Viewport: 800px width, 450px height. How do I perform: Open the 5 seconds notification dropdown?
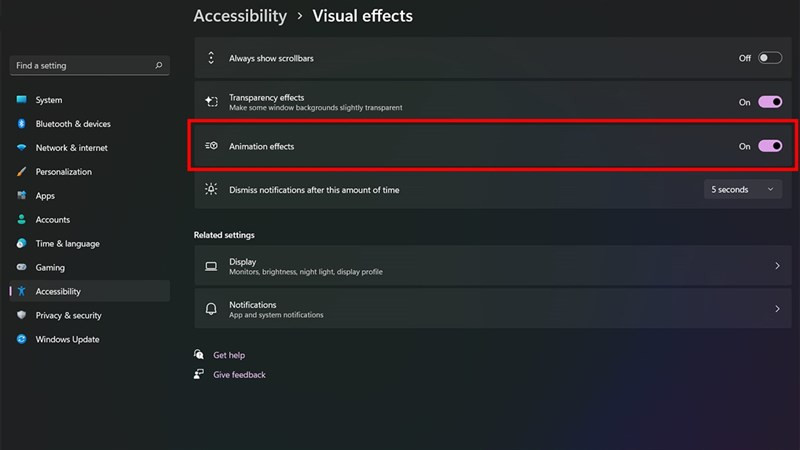pos(742,189)
